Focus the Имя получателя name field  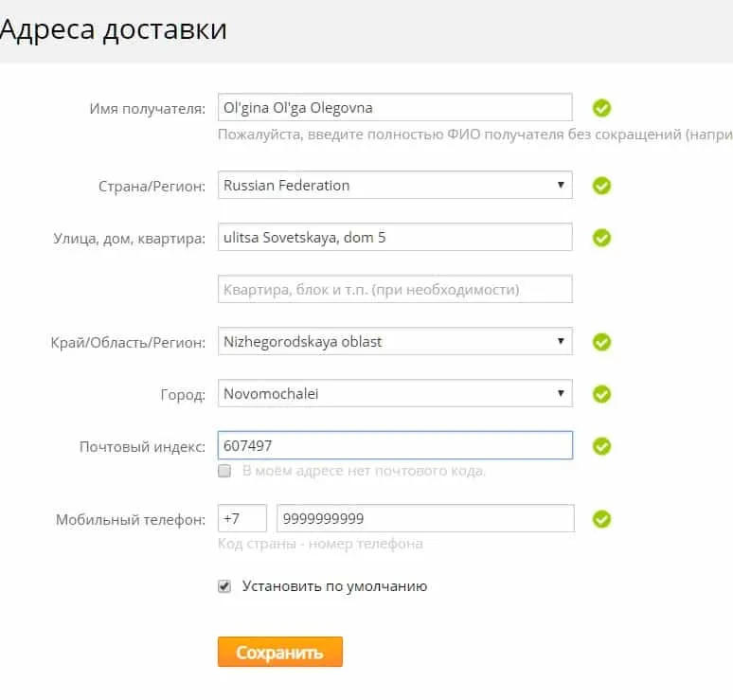(x=395, y=107)
